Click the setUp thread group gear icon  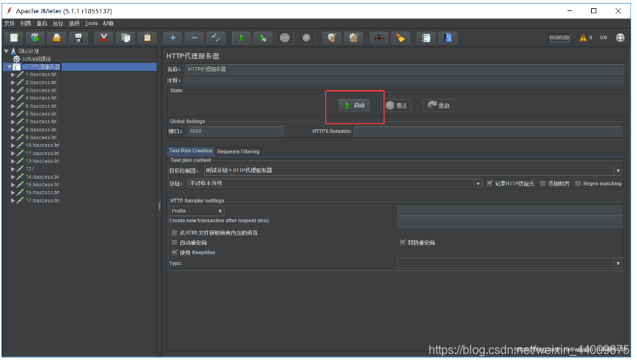(16, 59)
